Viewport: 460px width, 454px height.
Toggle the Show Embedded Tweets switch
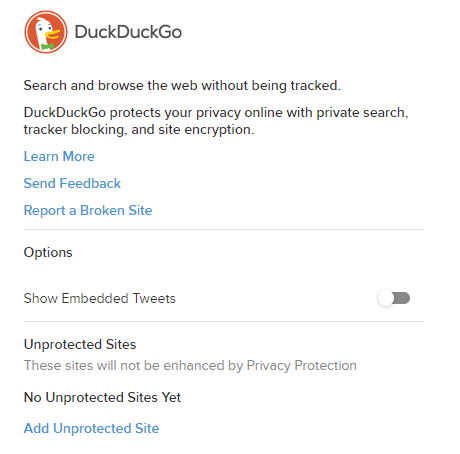tap(394, 298)
